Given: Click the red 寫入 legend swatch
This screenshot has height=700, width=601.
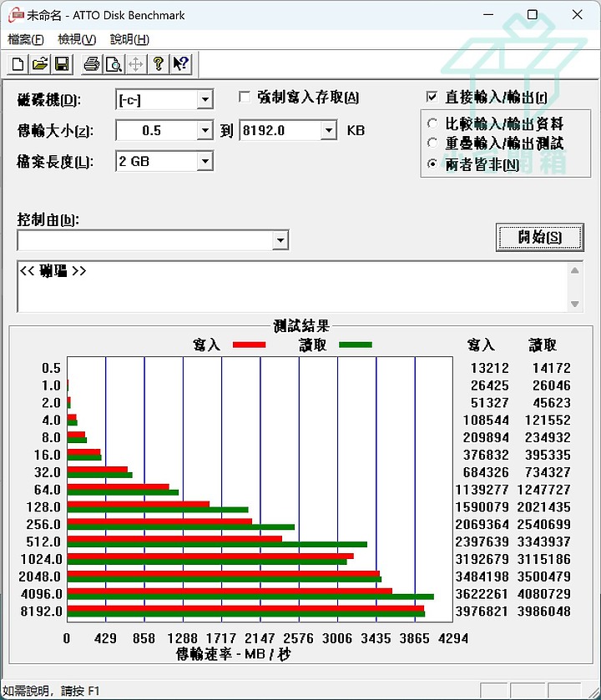Looking at the screenshot, I should (249, 345).
